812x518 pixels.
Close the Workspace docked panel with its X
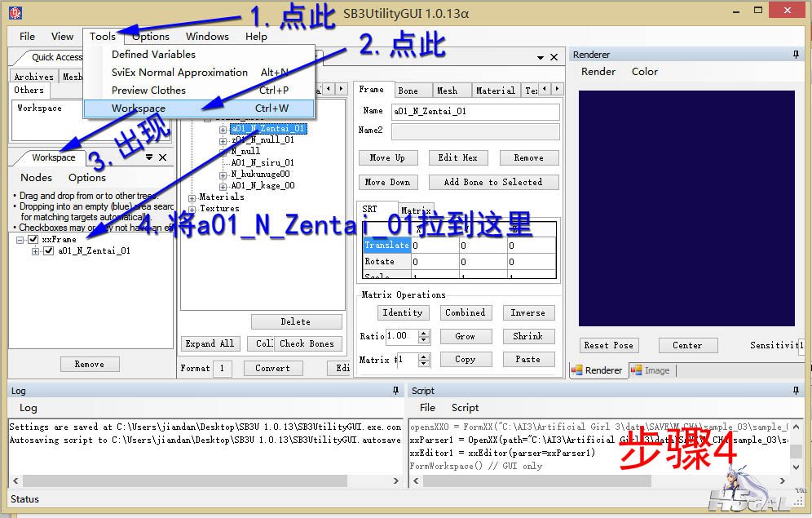click(162, 157)
